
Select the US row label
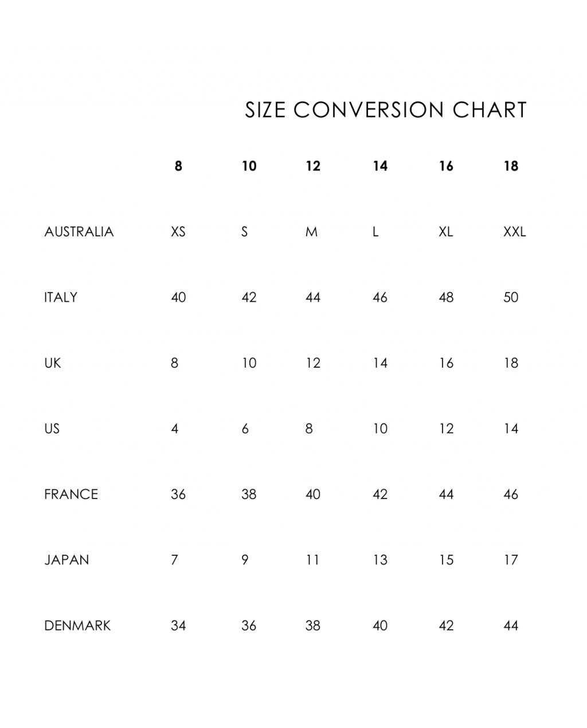pos(52,429)
